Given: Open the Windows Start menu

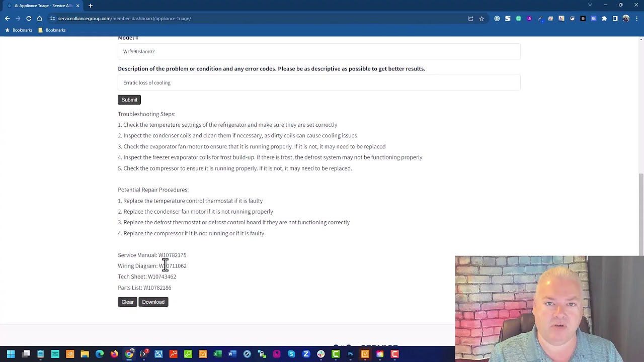Looking at the screenshot, I should [11, 354].
